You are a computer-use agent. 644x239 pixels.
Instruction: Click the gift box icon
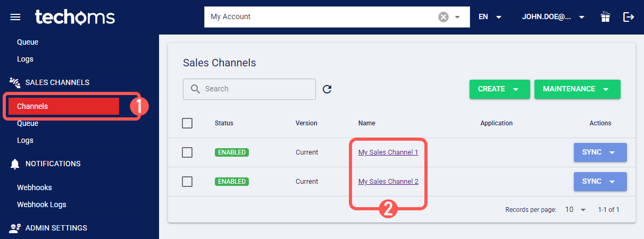(x=605, y=17)
